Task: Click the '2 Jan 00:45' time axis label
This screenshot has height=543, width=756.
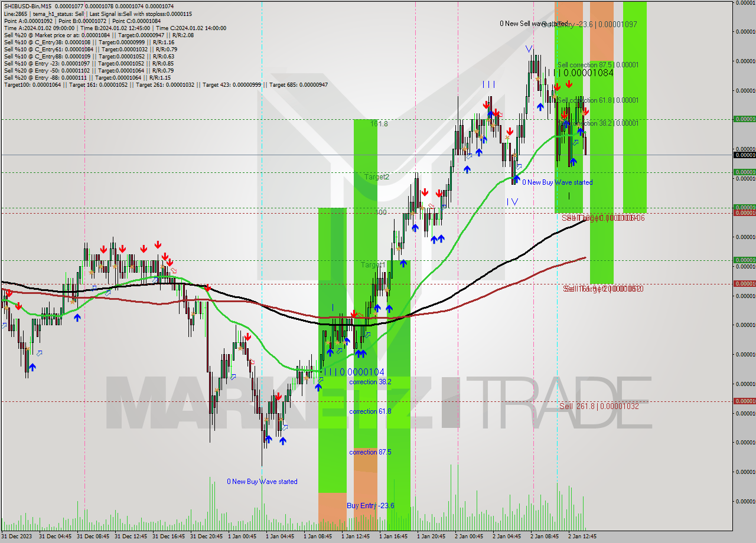Action: (x=469, y=537)
